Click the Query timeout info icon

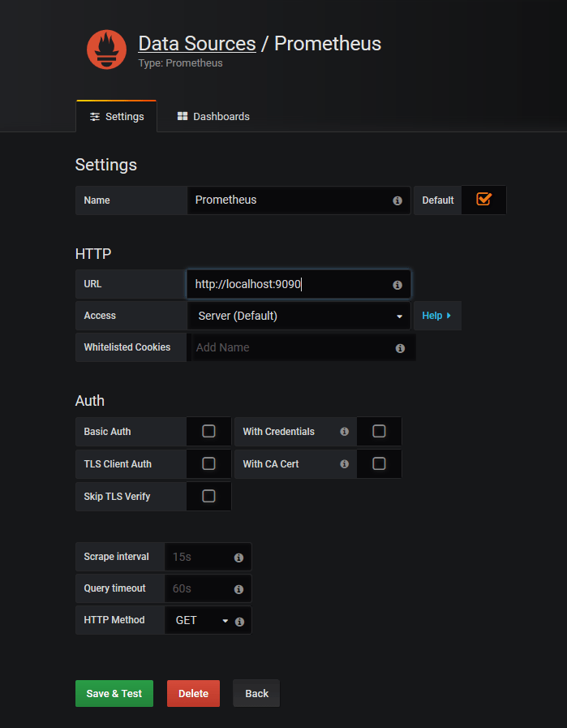pos(238,589)
